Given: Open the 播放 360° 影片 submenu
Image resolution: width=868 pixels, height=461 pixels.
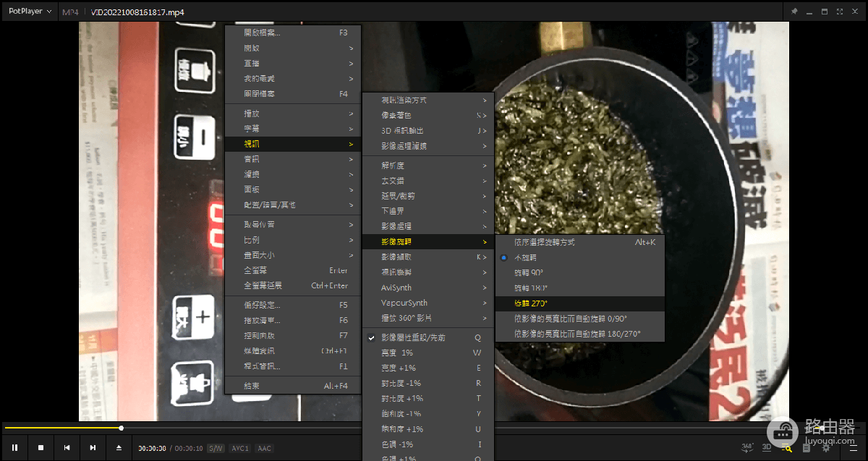Looking at the screenshot, I should pyautogui.click(x=427, y=318).
